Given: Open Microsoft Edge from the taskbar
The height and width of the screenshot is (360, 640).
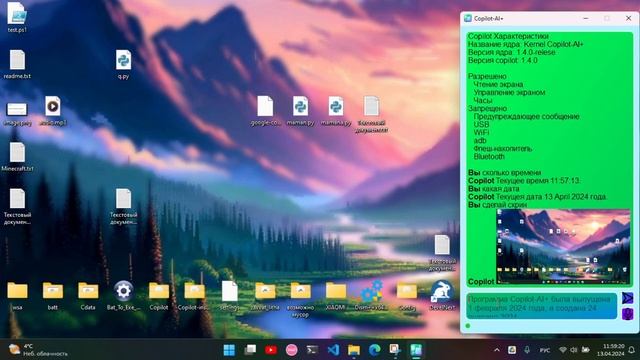Looking at the screenshot, I should pyautogui.click(x=375, y=350).
